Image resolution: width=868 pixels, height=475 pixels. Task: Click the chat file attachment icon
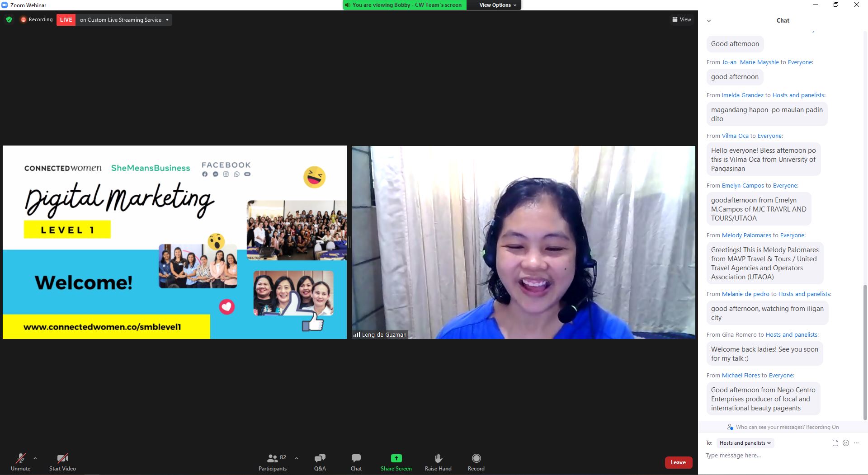coord(835,443)
